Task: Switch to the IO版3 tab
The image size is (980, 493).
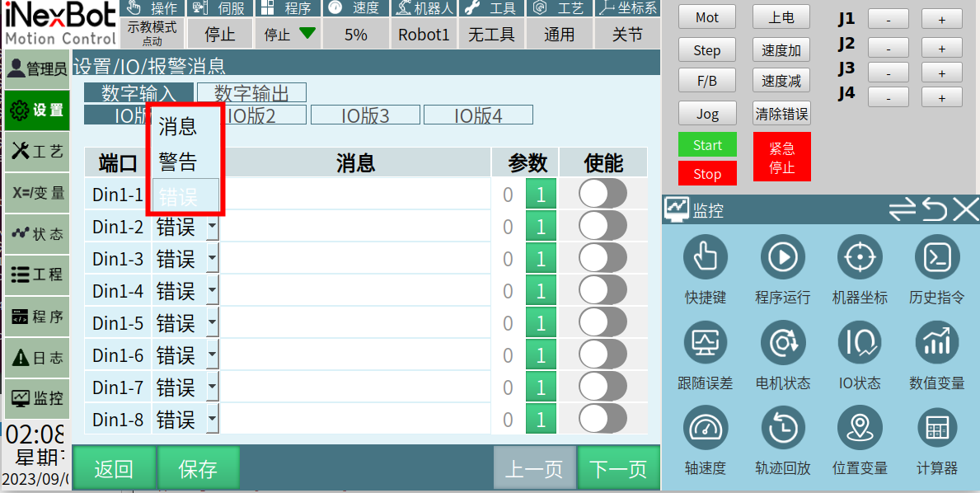Action: (365, 115)
